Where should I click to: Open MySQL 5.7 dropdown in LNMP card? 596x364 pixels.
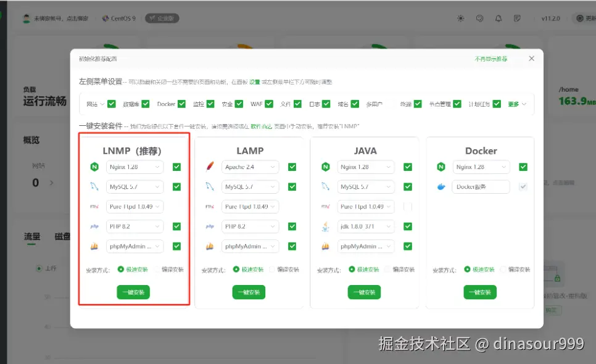(x=135, y=186)
